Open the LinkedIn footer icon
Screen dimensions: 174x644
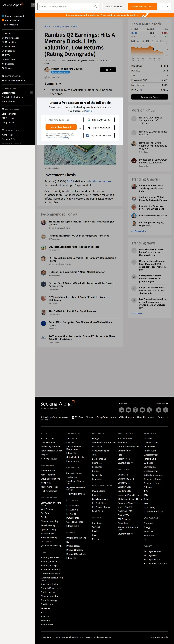pos(128,410)
